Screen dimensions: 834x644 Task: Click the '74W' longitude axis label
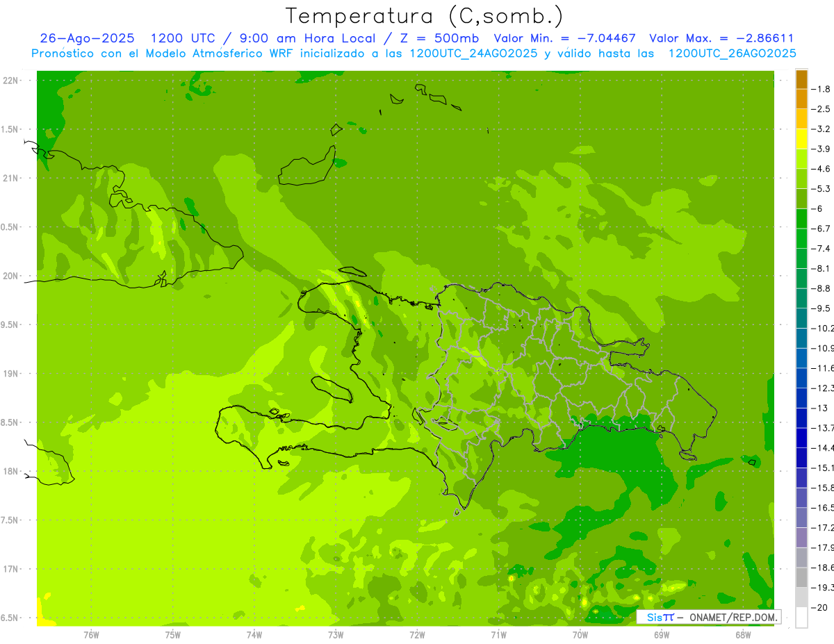point(254,634)
